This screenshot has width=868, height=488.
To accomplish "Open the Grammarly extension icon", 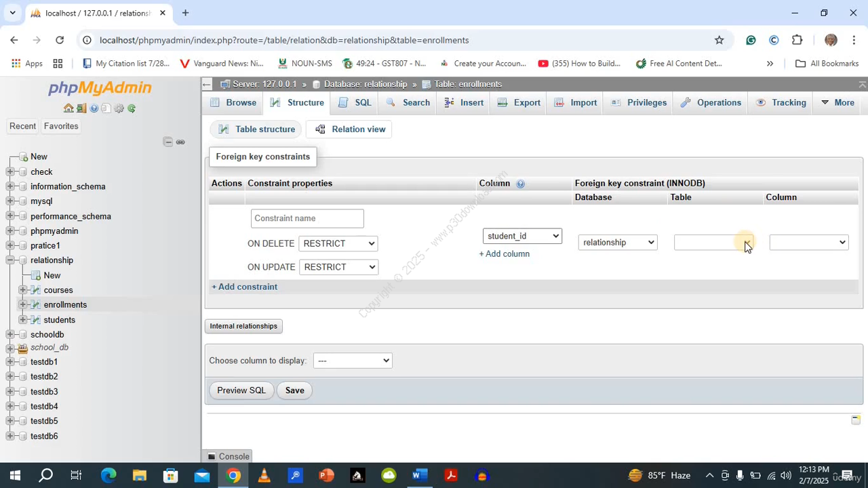I will [751, 40].
